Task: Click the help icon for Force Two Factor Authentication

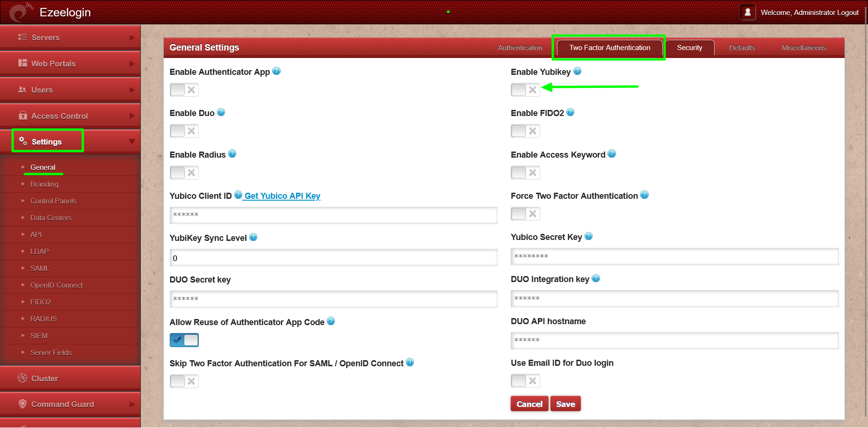Action: 644,195
